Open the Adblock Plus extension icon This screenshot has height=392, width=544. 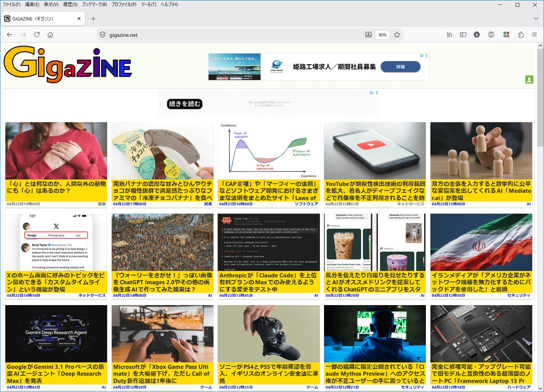point(491,35)
